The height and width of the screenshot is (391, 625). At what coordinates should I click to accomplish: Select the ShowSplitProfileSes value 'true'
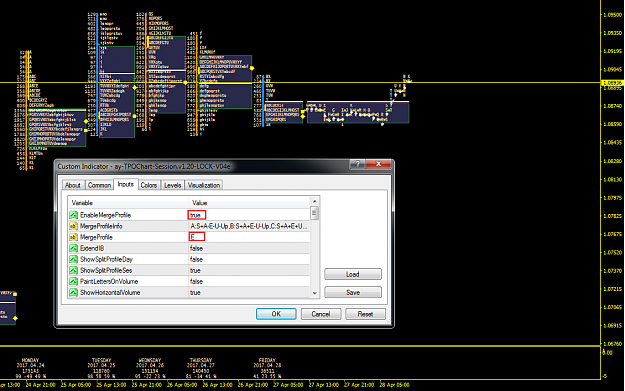[x=195, y=271]
